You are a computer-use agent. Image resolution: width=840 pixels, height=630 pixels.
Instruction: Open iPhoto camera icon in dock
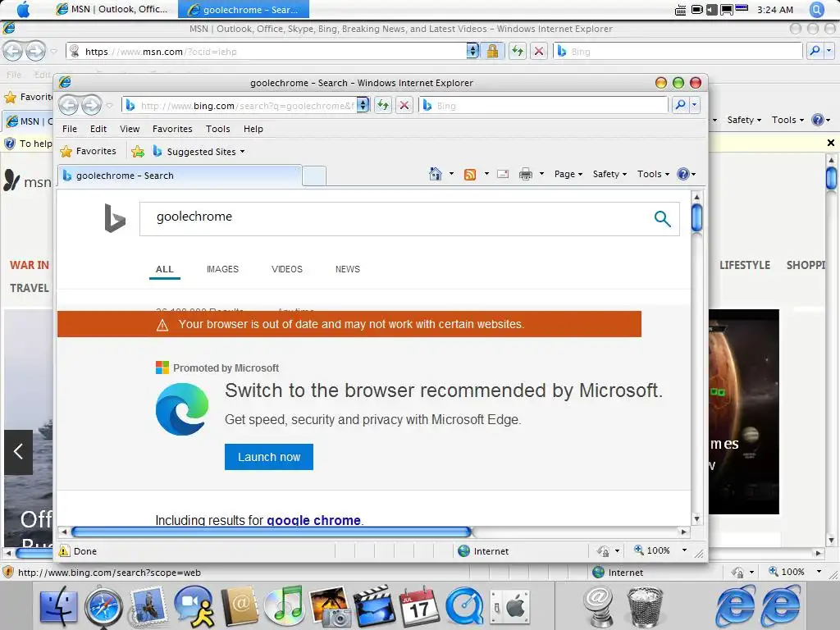(330, 606)
